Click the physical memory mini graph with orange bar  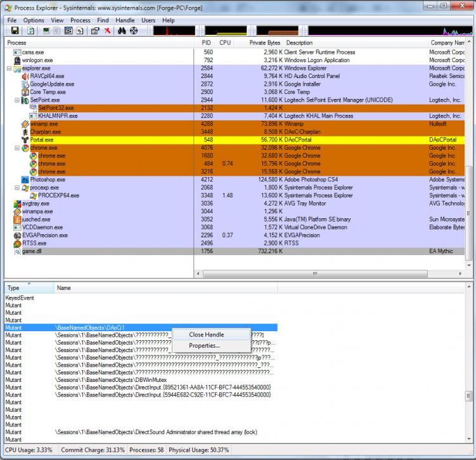[x=278, y=30]
